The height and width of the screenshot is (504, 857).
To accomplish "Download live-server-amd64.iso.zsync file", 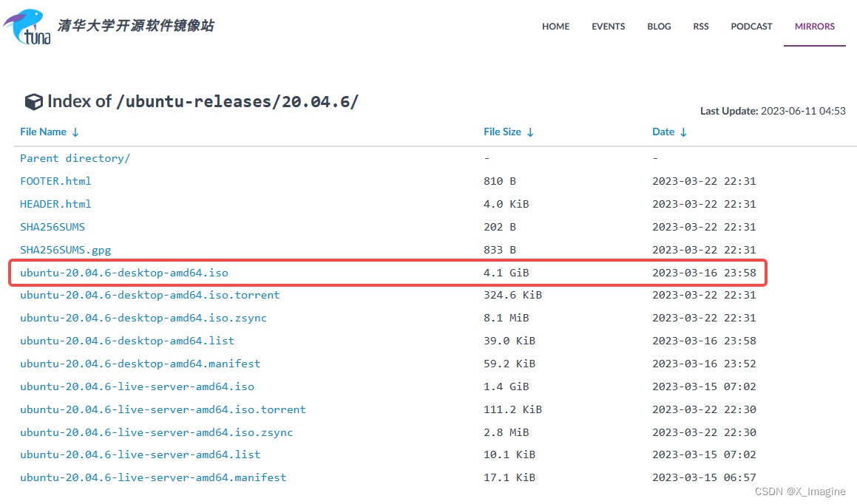I will 156,432.
